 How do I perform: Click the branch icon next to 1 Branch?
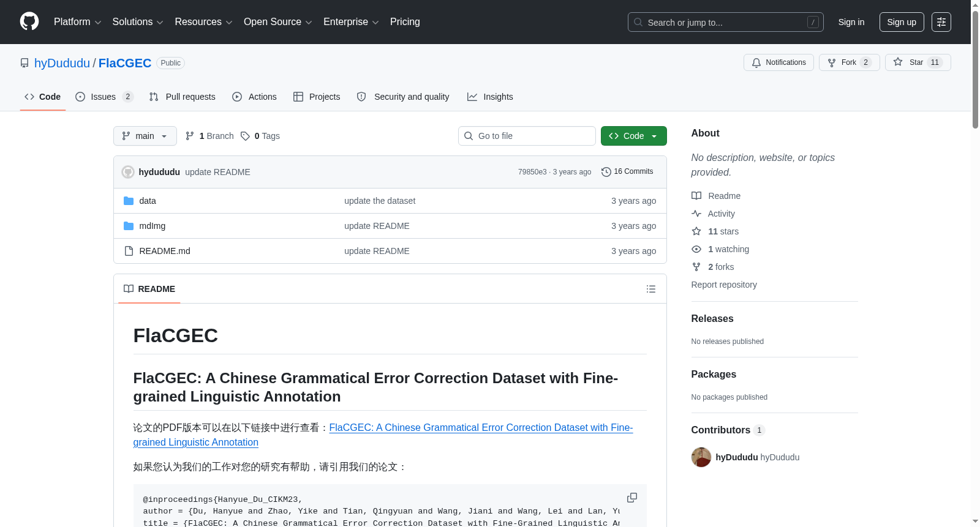point(190,136)
